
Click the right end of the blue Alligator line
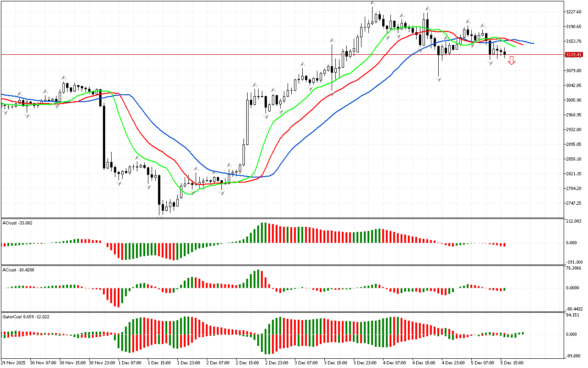pos(532,43)
